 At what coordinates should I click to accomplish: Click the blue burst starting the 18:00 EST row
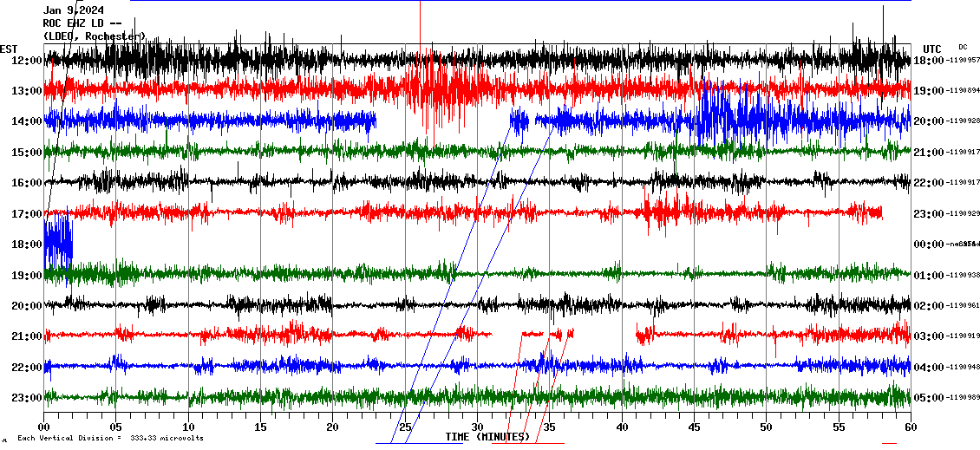coord(57,245)
